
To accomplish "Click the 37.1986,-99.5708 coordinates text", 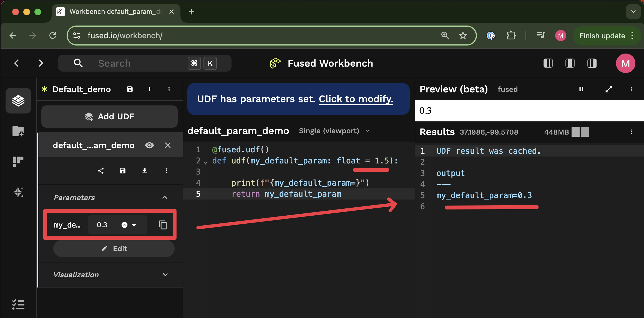I will click(489, 132).
